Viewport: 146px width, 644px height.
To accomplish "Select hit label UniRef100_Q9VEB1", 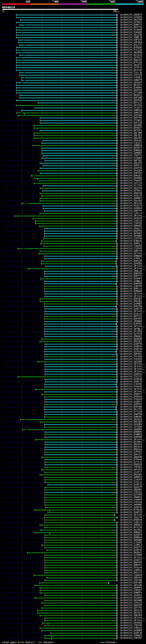I will 131,263.
